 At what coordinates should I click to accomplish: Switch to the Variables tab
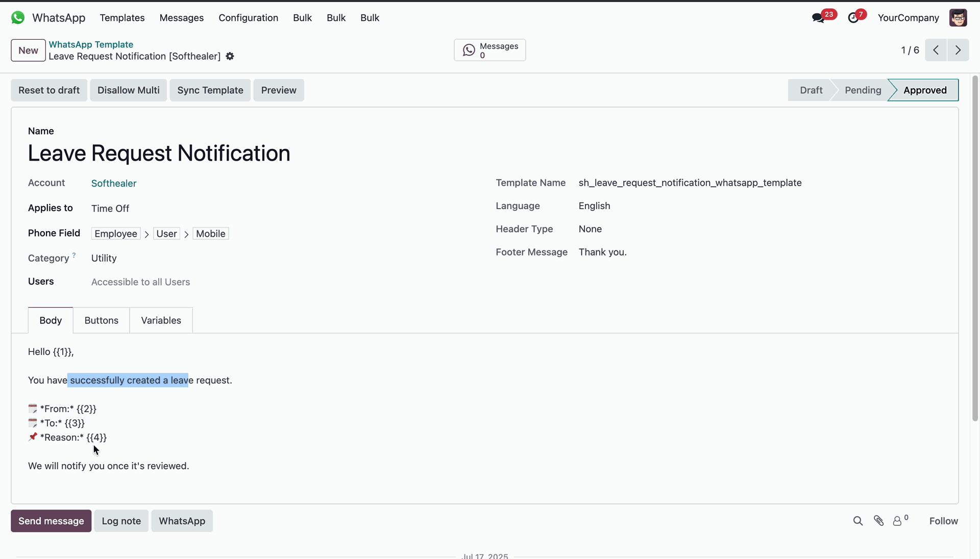coord(161,320)
